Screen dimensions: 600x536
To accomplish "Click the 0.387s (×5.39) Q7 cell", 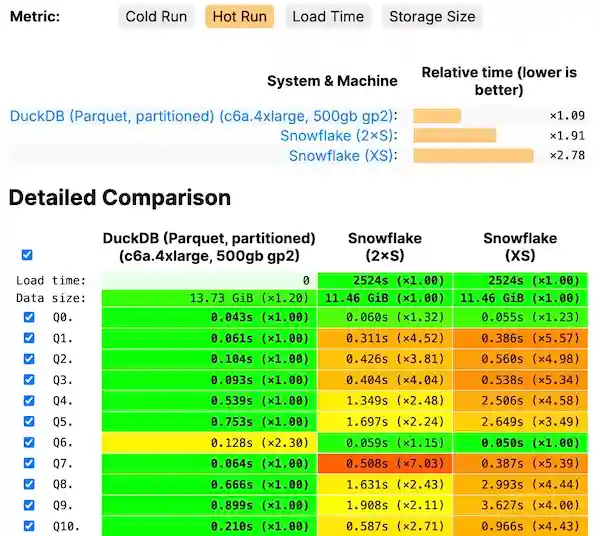I will tap(520, 463).
